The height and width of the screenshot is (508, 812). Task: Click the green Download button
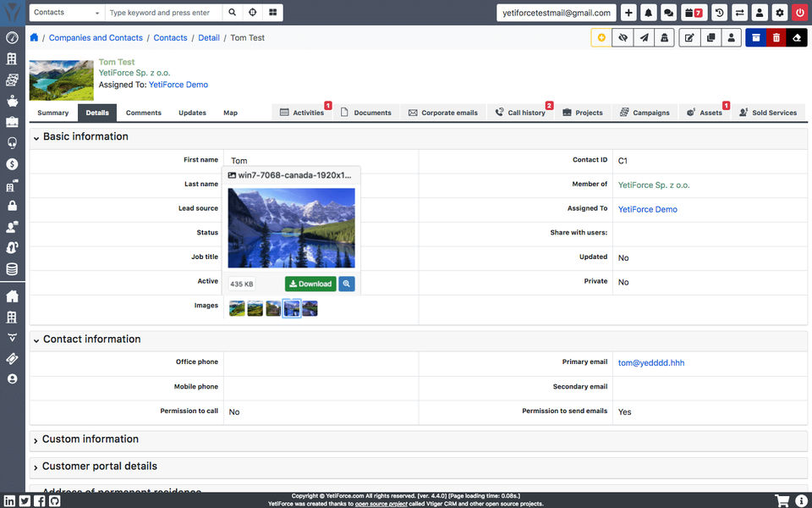click(310, 284)
